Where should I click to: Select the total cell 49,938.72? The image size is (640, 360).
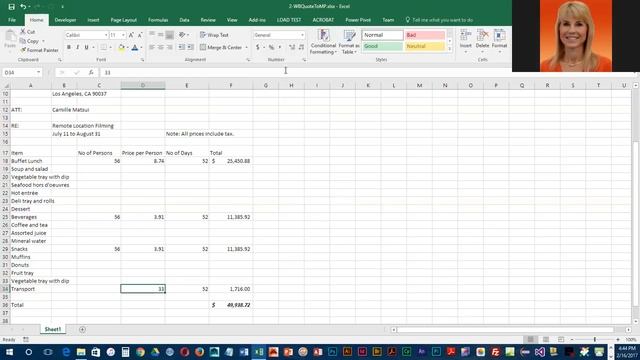pyautogui.click(x=231, y=305)
